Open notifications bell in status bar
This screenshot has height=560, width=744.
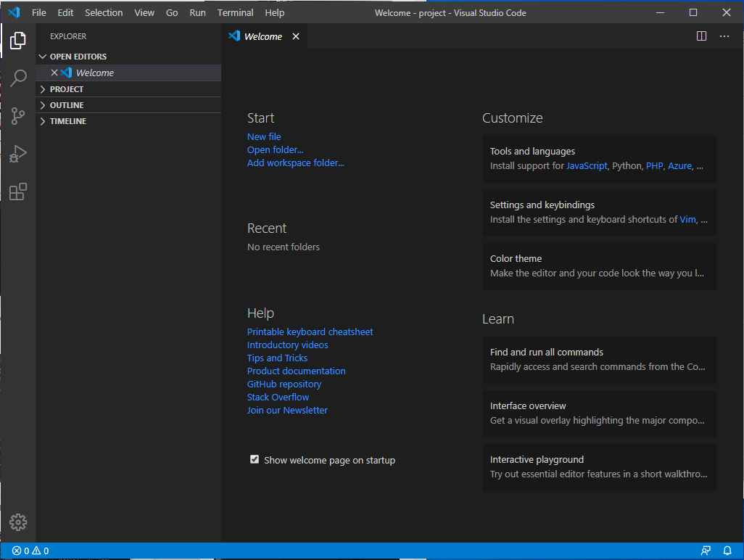pyautogui.click(x=727, y=551)
